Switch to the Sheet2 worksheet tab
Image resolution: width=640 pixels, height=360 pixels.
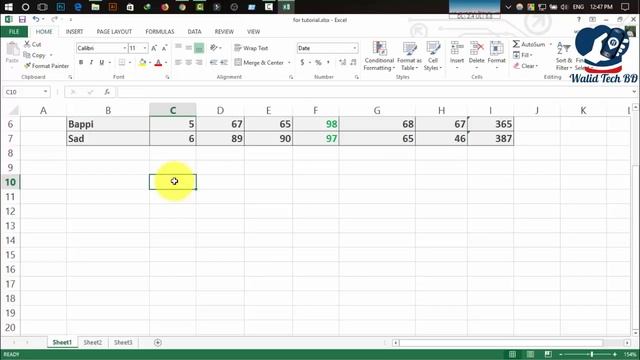[x=93, y=342]
